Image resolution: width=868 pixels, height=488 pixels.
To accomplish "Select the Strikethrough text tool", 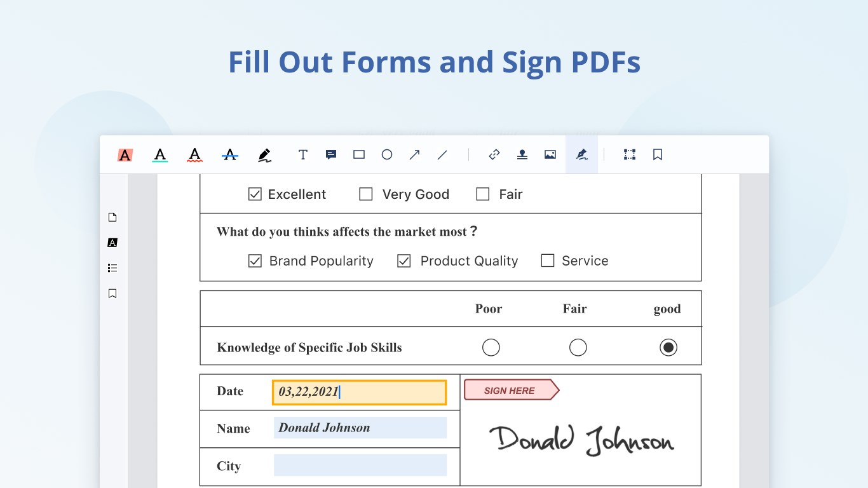I will click(230, 154).
